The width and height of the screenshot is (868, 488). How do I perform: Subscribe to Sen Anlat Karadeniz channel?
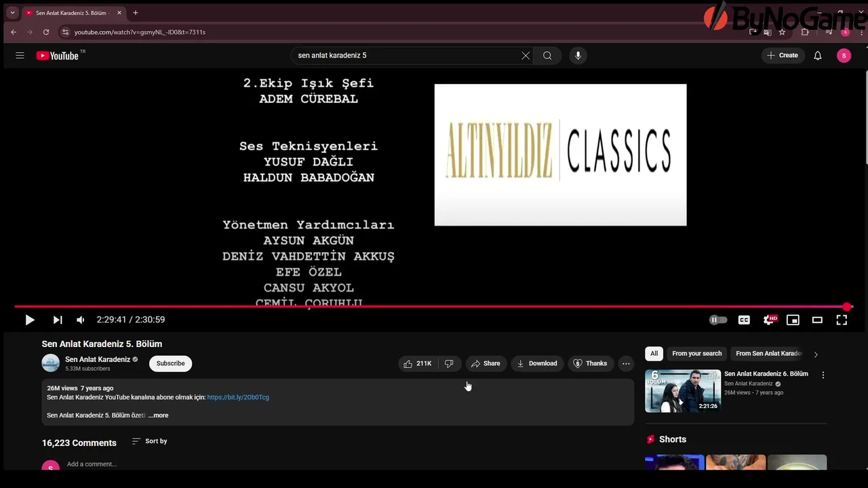(x=171, y=364)
